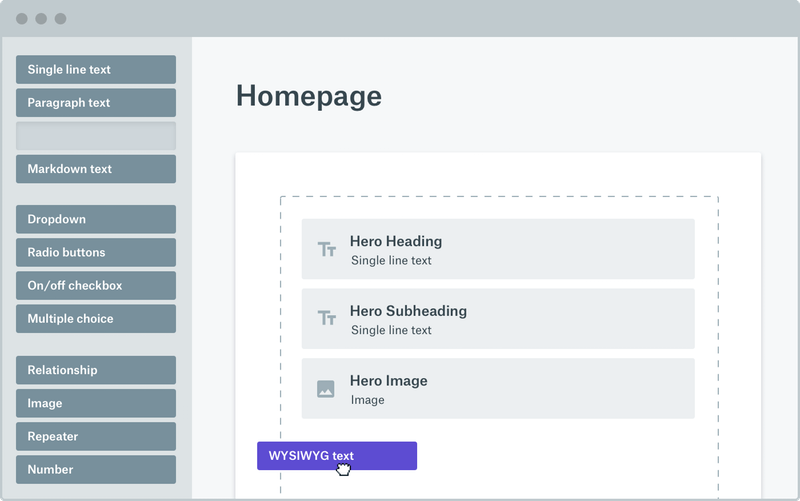Choose the On/off checkbox field type
Image resolution: width=800 pixels, height=501 pixels.
[x=96, y=286]
